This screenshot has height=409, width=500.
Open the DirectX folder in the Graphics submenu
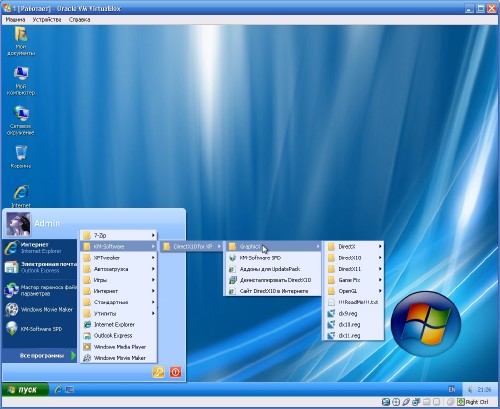[x=354, y=246]
